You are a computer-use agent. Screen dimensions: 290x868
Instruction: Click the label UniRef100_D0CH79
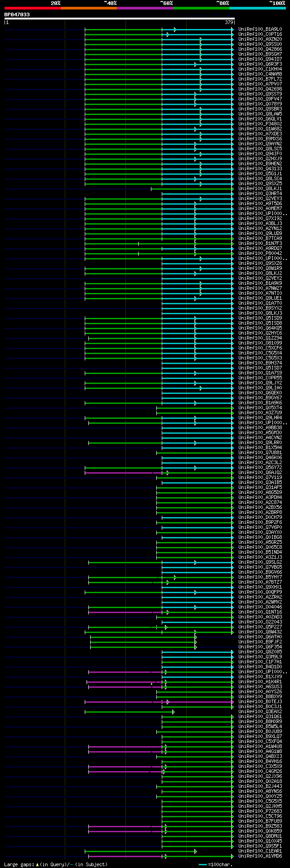[x=260, y=517]
